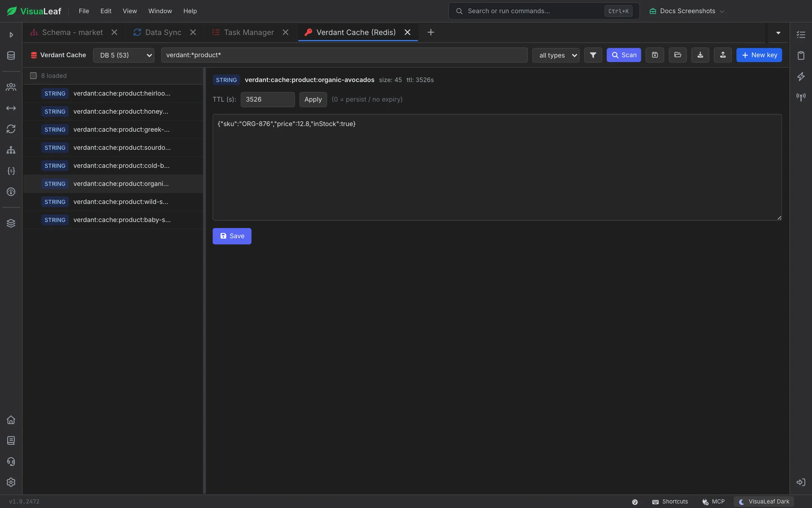Open the layers stack sidebar icon
This screenshot has width=812, height=508.
pyautogui.click(x=11, y=223)
